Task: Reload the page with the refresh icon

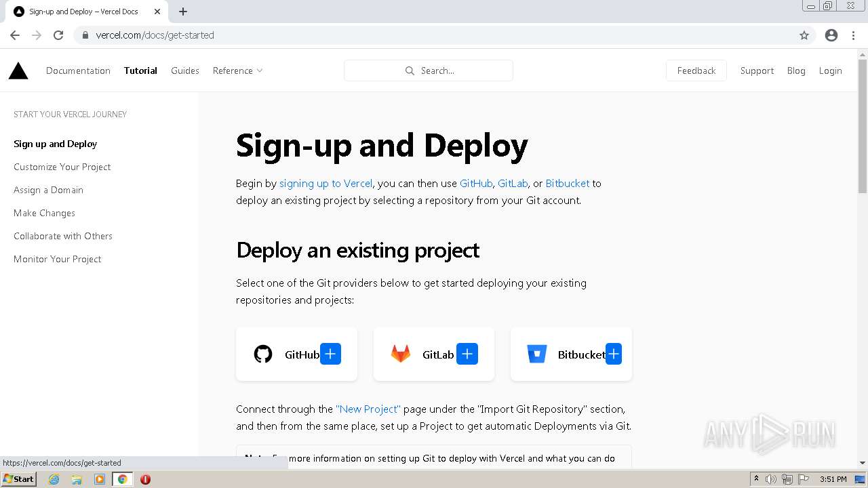Action: click(x=58, y=35)
